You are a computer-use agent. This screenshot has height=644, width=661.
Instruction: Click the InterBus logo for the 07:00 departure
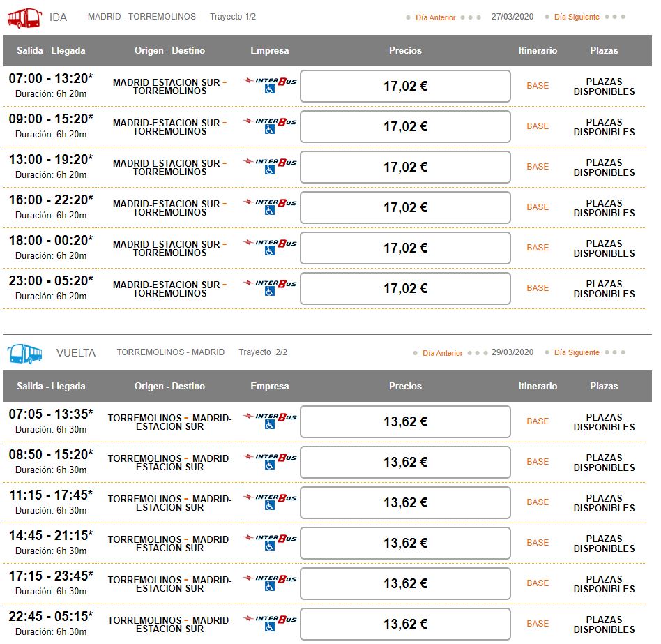pos(271,80)
